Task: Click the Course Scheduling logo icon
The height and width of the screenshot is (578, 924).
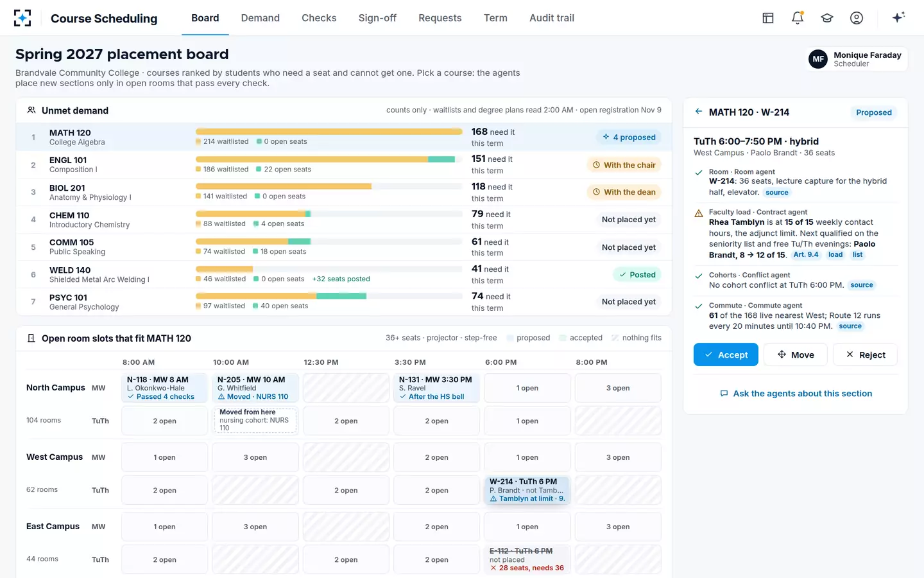Action: tap(22, 18)
